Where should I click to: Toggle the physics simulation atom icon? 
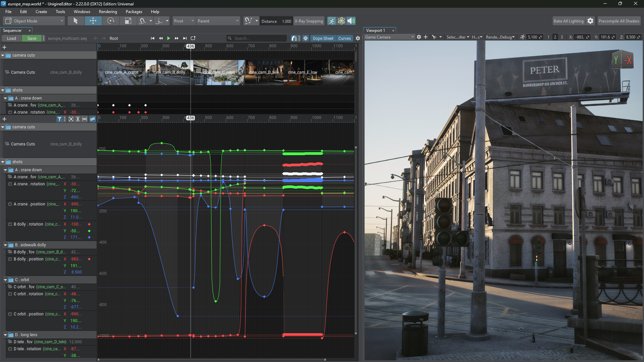pyautogui.click(x=341, y=21)
